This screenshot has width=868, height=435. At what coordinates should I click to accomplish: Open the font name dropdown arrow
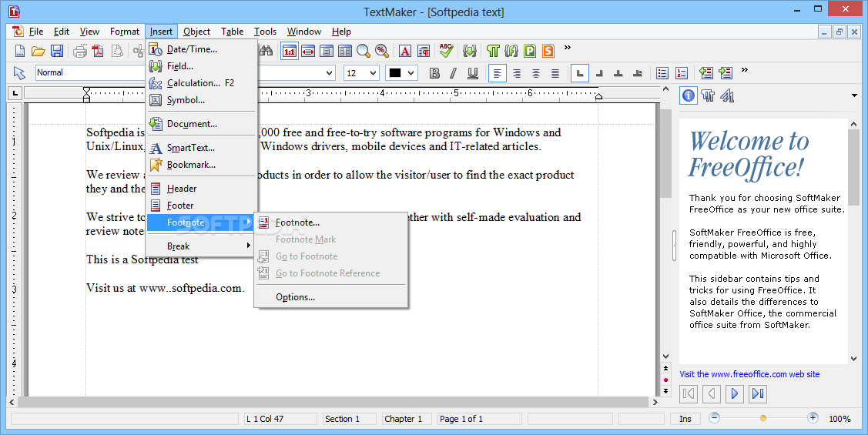pyautogui.click(x=330, y=73)
